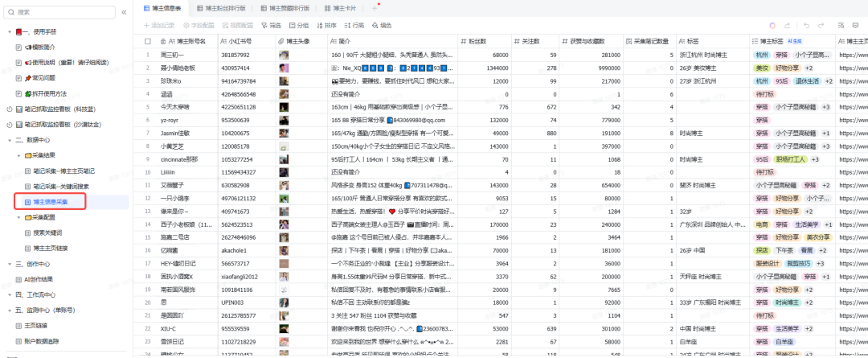Switch to the 博主赞藏排行版 tab
Image resolution: width=868 pixels, height=358 pixels.
[x=285, y=8]
